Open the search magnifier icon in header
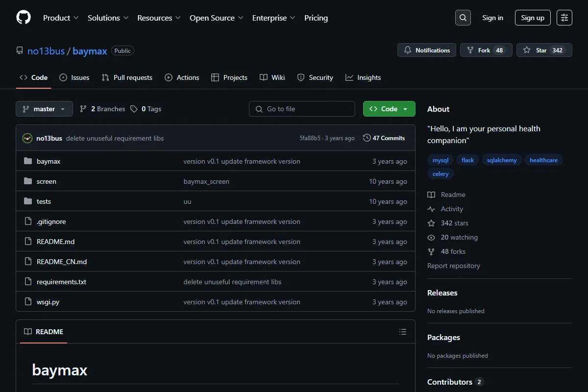Viewport: 588px width, 392px height. (463, 18)
